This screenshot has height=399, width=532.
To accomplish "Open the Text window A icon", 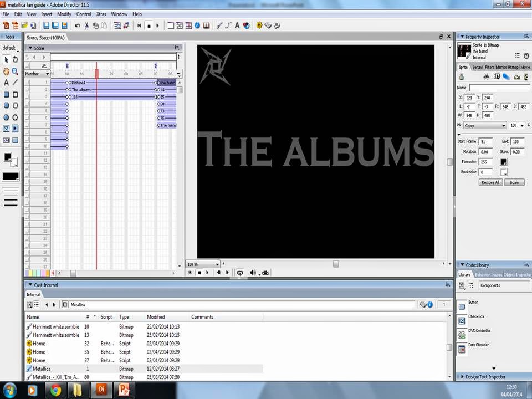I will click(x=237, y=25).
